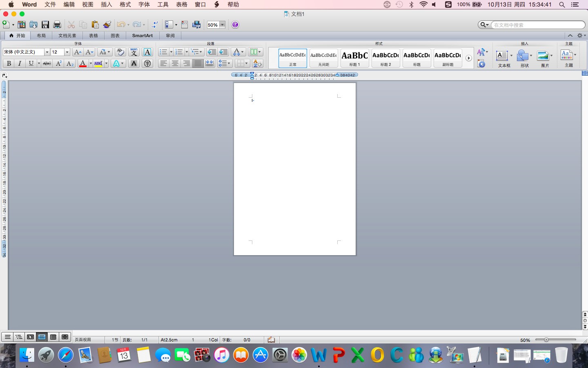Switch to full screen view button
Viewport: 588px width, 368px height.
click(x=65, y=337)
